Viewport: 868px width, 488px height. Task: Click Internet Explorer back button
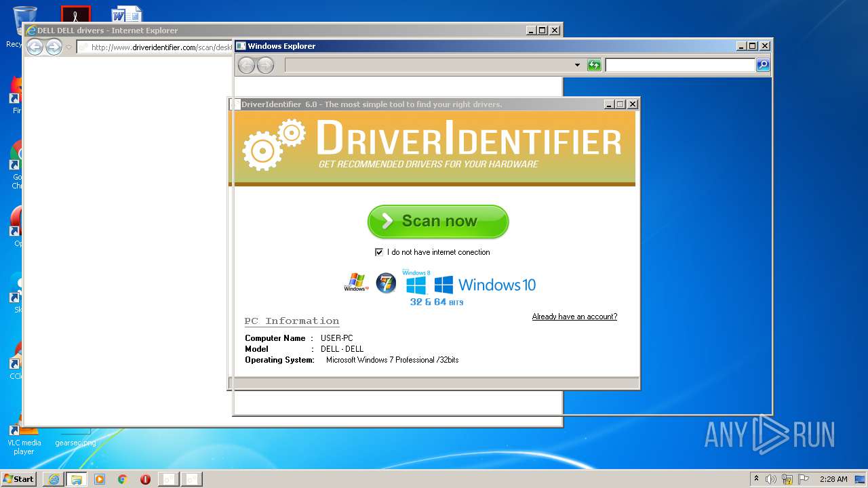35,47
